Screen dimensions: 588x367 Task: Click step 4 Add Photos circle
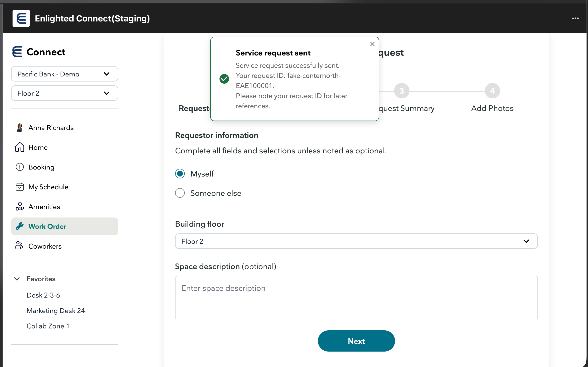492,91
